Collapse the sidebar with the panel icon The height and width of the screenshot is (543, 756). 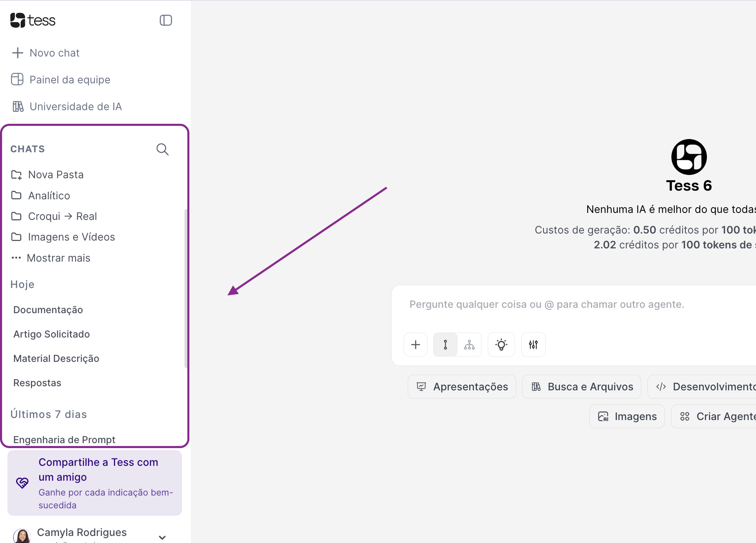(165, 20)
